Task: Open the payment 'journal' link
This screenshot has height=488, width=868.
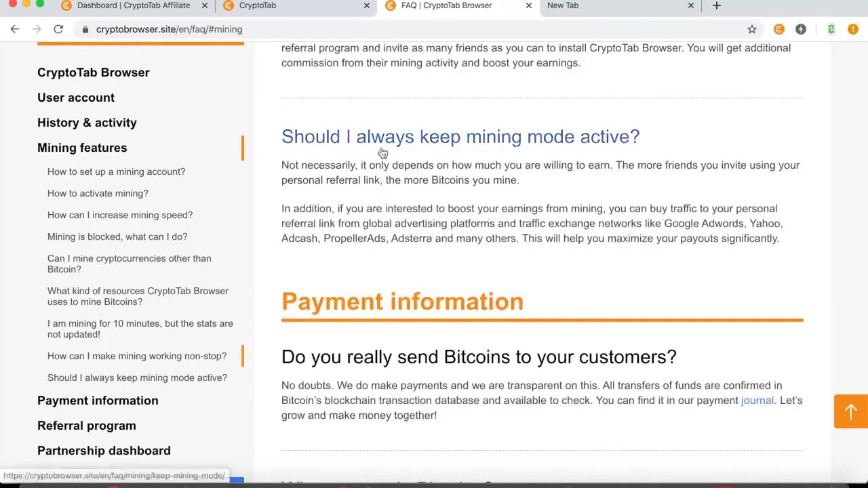Action: click(x=757, y=401)
